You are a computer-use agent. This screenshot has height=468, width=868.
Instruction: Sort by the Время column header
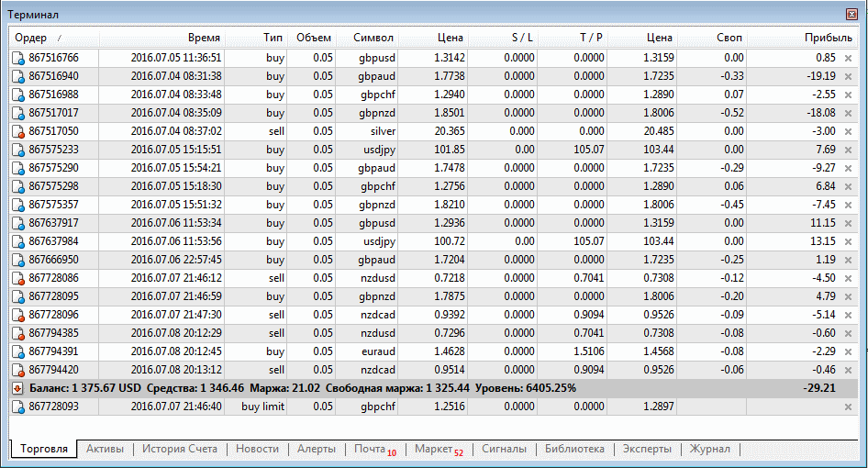tap(161, 38)
